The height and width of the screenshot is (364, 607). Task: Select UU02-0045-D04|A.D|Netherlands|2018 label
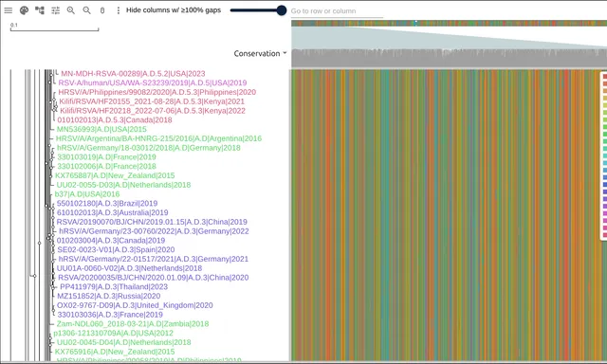click(123, 343)
